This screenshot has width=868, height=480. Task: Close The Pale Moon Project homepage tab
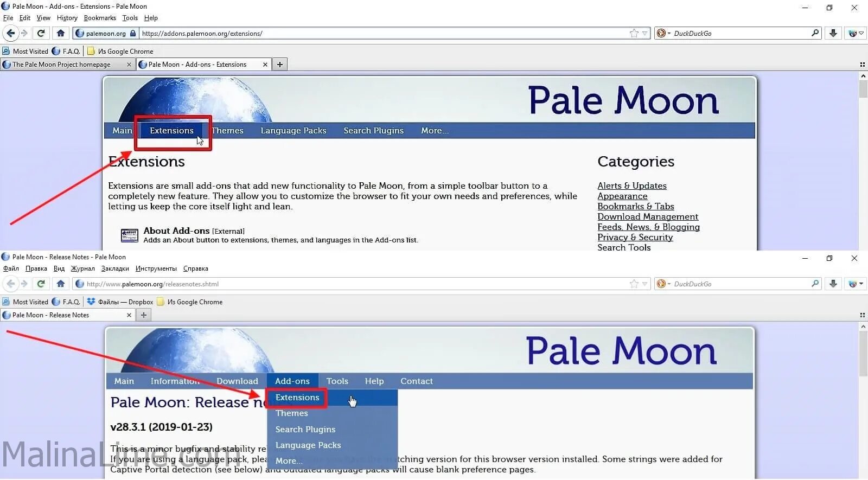pos(129,65)
